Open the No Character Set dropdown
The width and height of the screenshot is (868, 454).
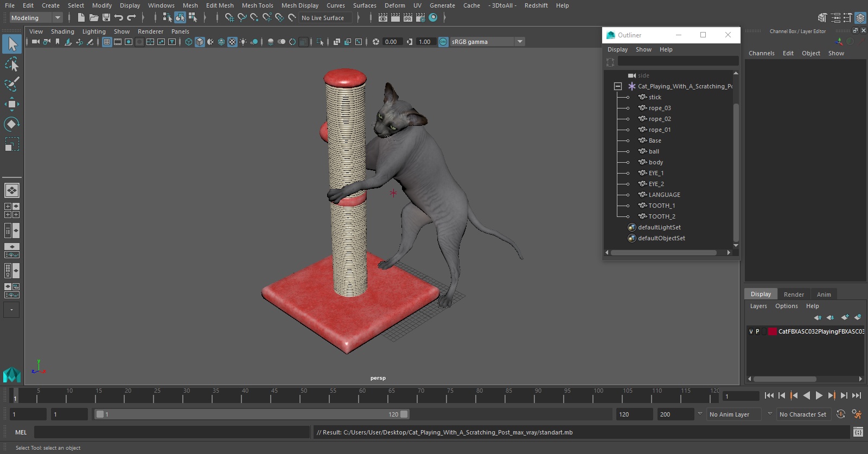point(803,414)
